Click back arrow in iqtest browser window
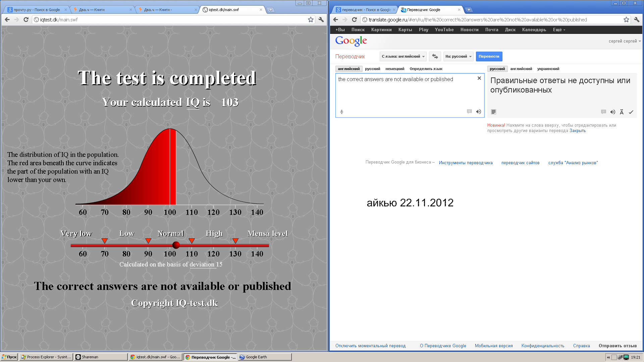This screenshot has width=644, height=362. click(x=7, y=20)
